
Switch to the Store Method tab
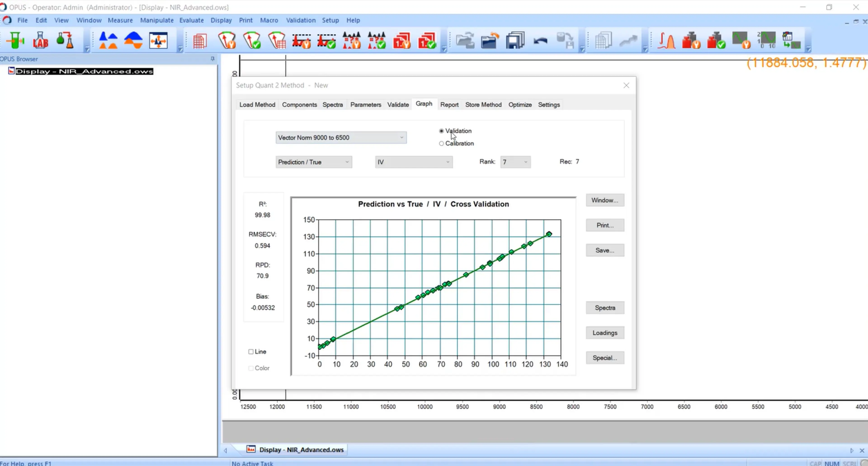pos(483,105)
